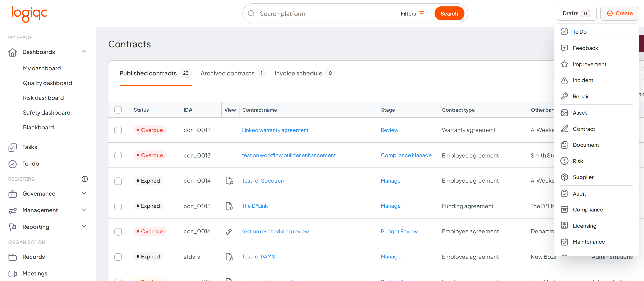644x281 pixels.
Task: Click the Filters icon in the search bar
Action: click(x=422, y=13)
